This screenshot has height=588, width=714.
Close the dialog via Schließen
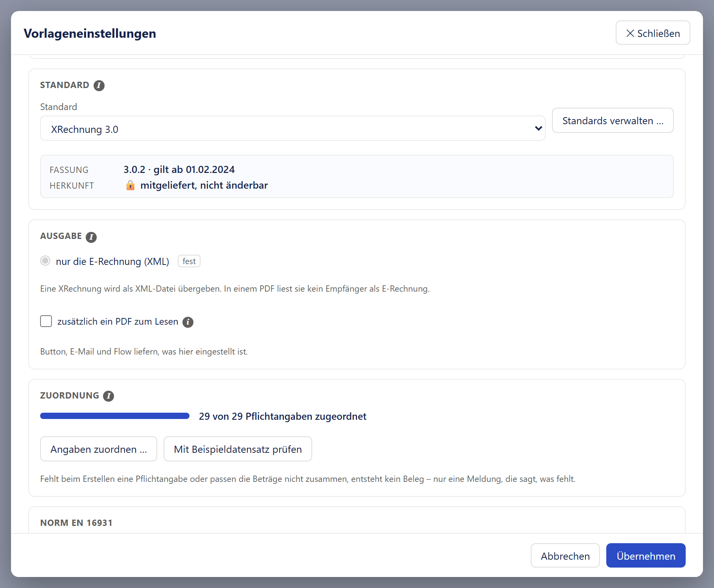(653, 33)
